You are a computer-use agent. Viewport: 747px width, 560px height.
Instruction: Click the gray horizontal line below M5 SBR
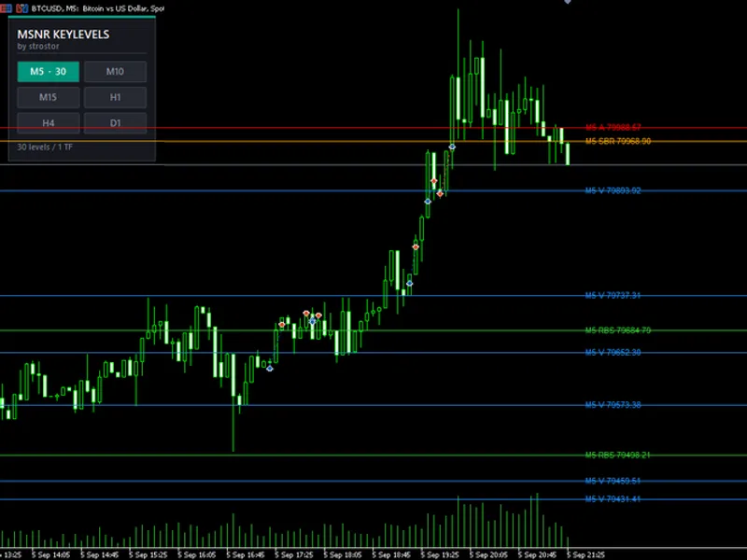point(373,165)
